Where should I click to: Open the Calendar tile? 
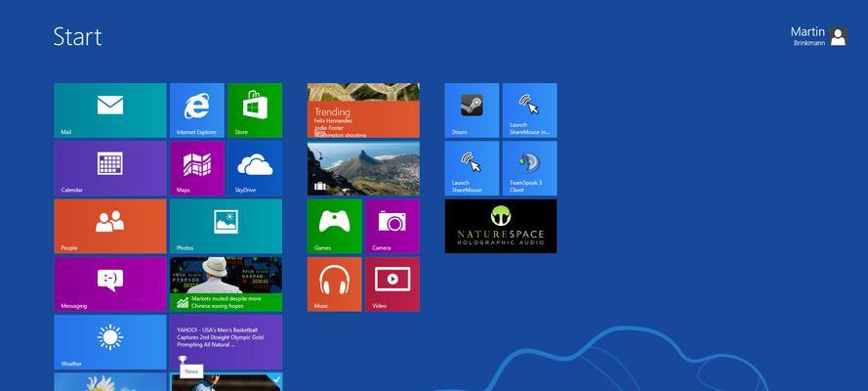pyautogui.click(x=110, y=168)
